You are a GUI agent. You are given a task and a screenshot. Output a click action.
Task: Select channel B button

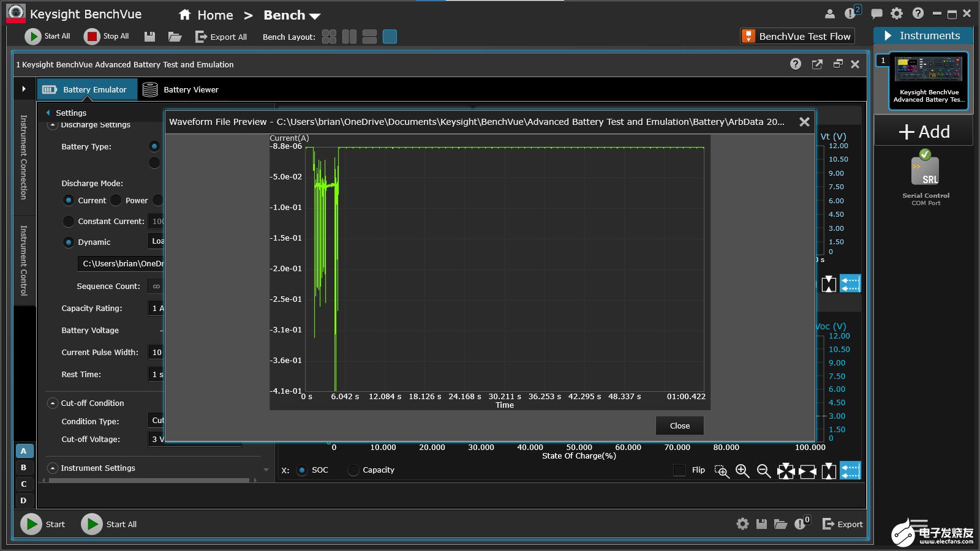[23, 468]
